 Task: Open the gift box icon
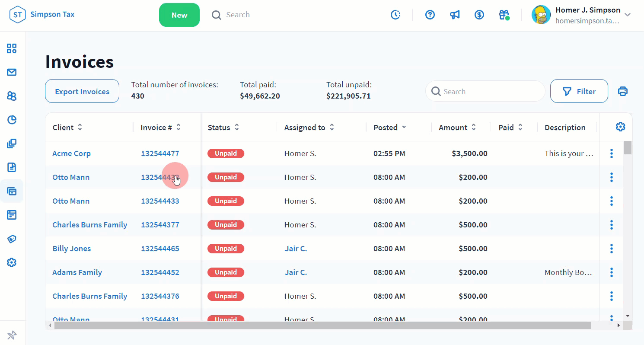tap(504, 15)
